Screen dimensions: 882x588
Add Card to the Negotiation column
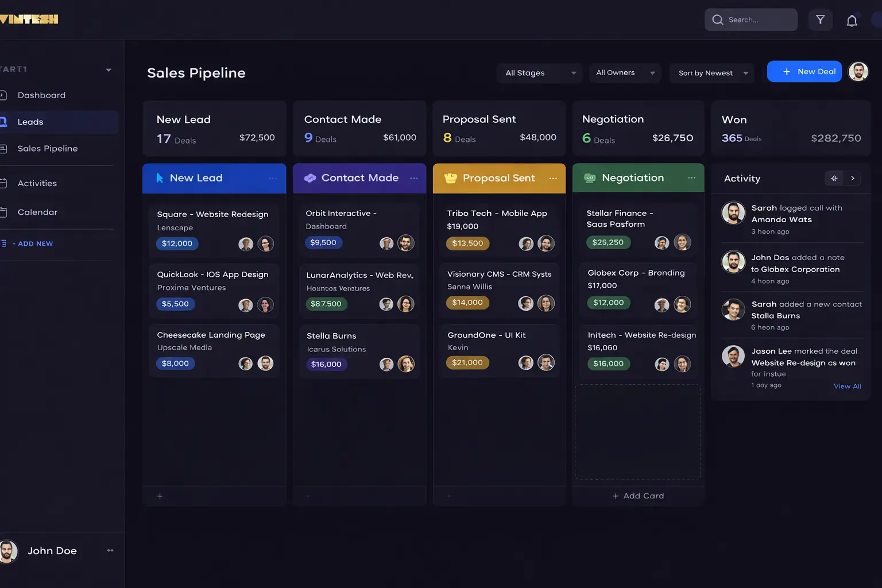[x=638, y=496]
